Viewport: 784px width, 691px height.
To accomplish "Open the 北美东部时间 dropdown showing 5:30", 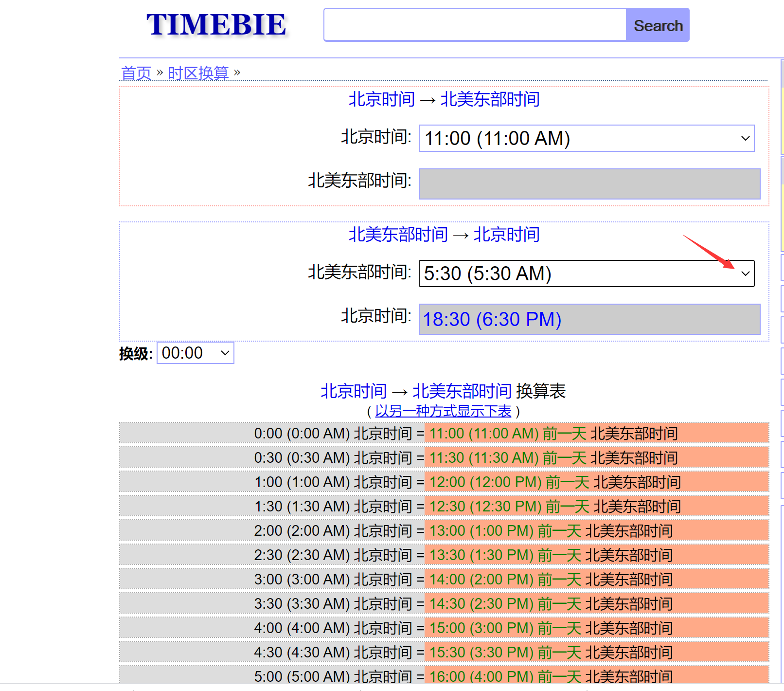I will pyautogui.click(x=586, y=273).
